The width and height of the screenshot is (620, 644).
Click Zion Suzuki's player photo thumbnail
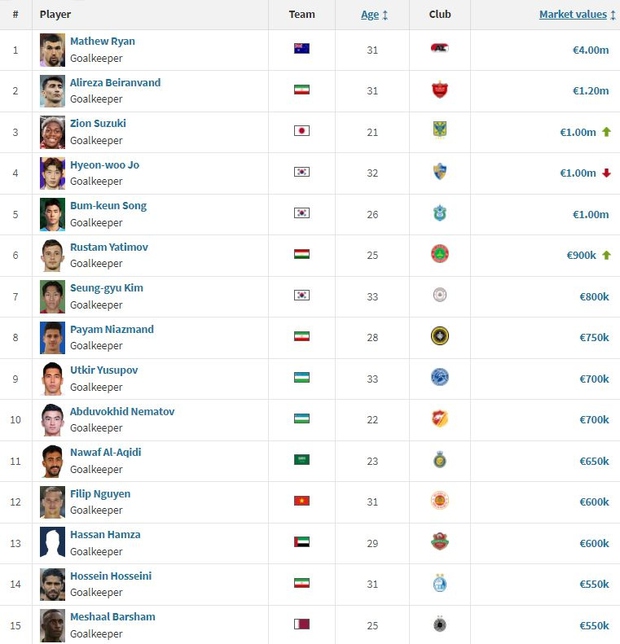pos(52,131)
